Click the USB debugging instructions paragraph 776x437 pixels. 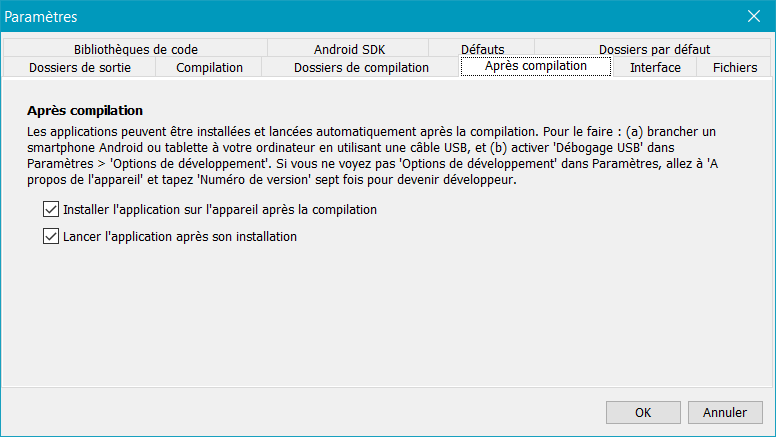pyautogui.click(x=372, y=155)
